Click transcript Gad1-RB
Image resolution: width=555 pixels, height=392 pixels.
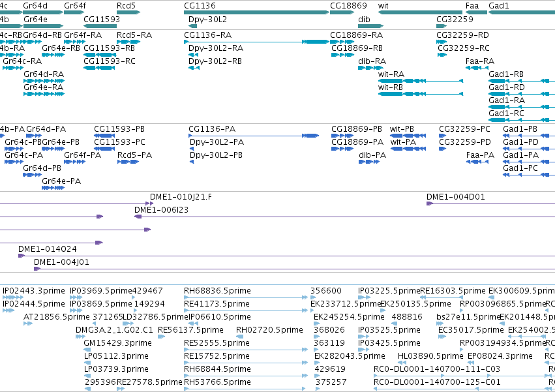522,81
